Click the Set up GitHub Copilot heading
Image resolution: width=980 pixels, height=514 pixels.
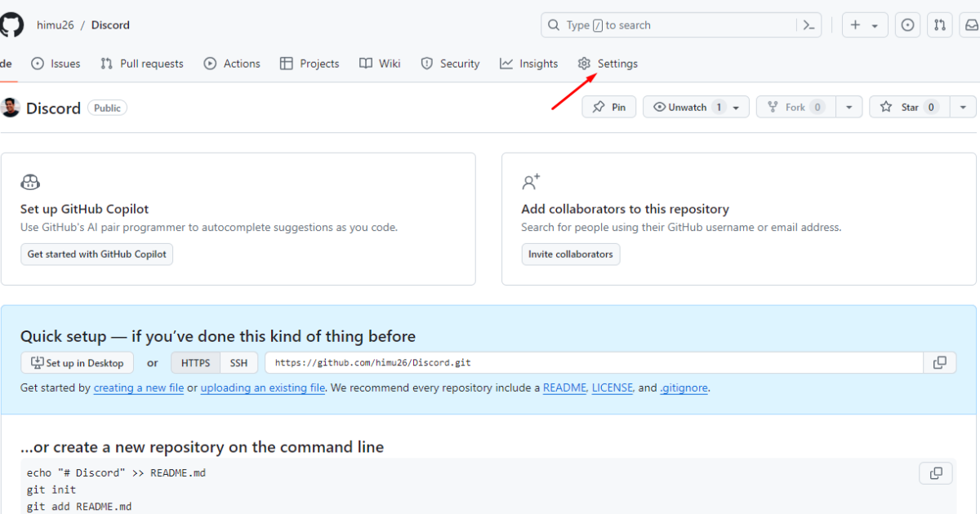coord(85,209)
